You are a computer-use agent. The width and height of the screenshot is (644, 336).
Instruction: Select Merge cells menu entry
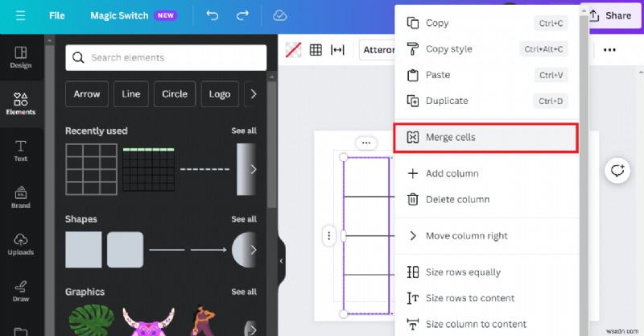tap(486, 137)
